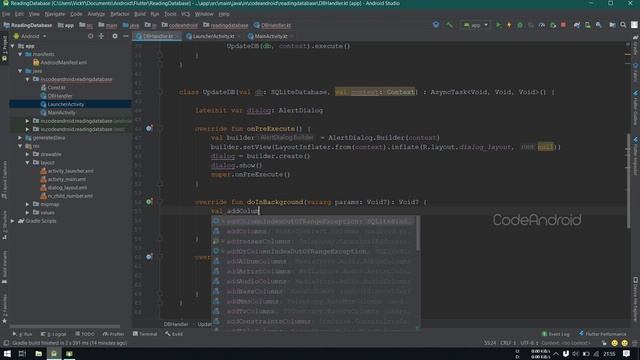640x360 pixels.
Task: Open the File menu
Action: [6, 14]
